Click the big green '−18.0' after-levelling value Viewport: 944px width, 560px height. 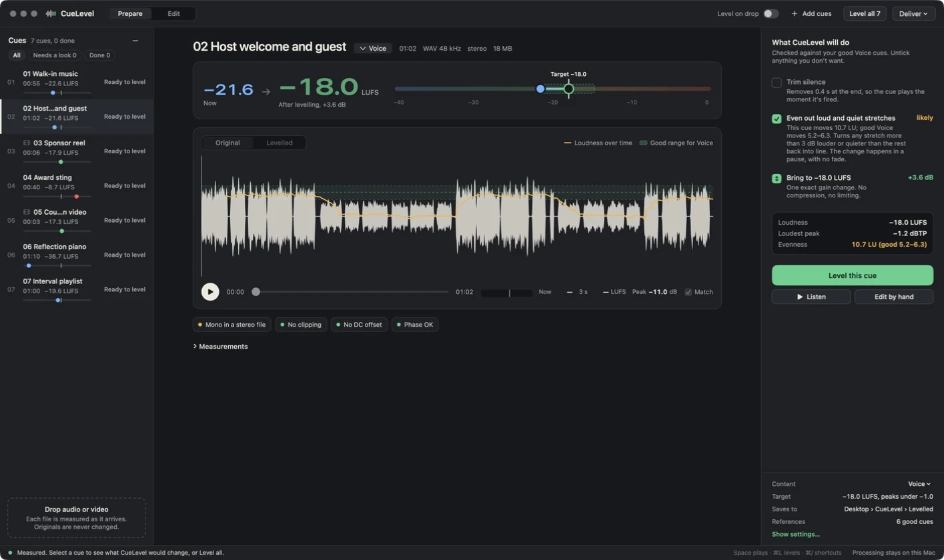(319, 87)
